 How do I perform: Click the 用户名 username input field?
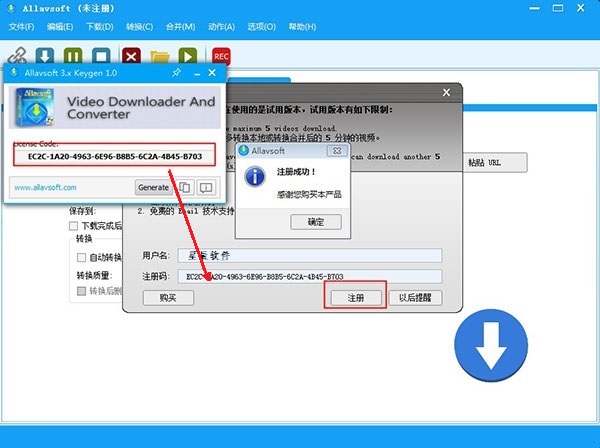(x=310, y=256)
